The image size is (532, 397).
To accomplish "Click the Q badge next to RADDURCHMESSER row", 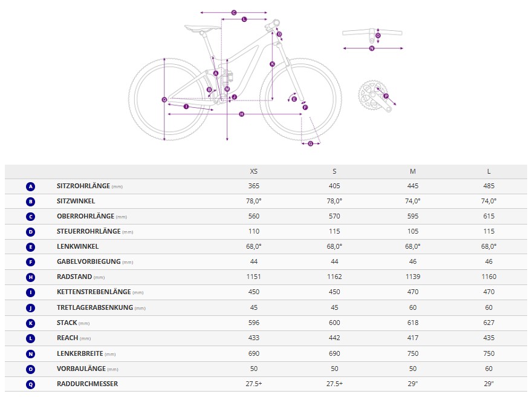I will (31, 384).
